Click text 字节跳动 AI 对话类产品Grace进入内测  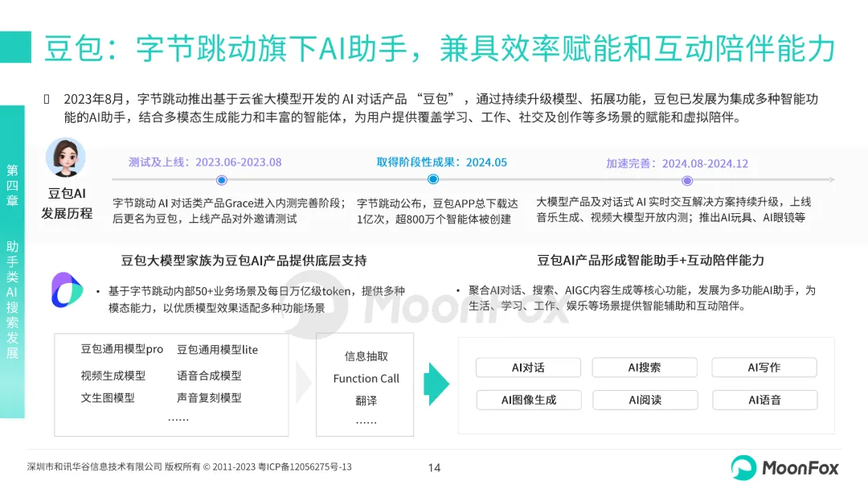coord(230,211)
